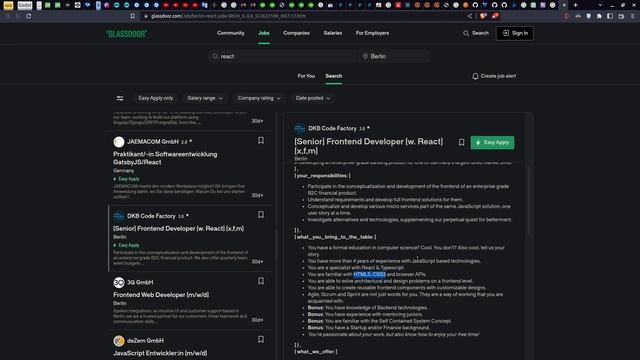640x360 pixels.
Task: Click the highlighted HTML5, CSS3 text
Action: (369, 274)
